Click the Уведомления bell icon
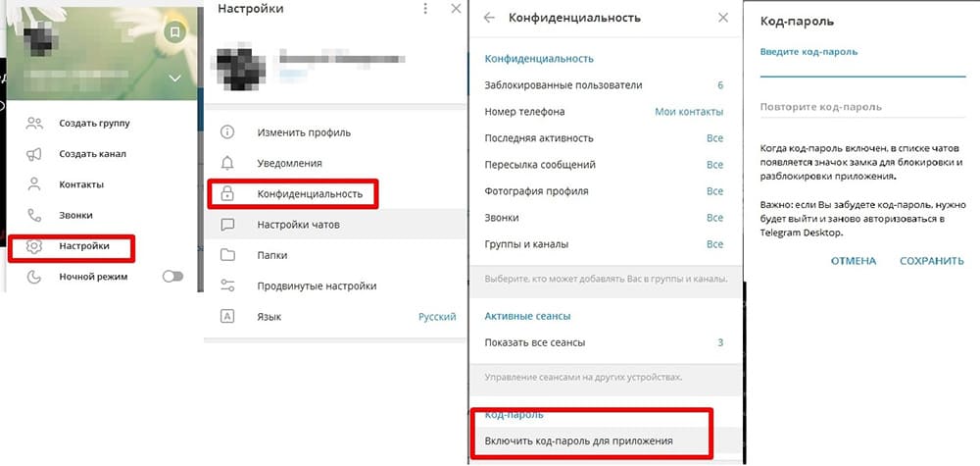980x466 pixels. coord(227,163)
